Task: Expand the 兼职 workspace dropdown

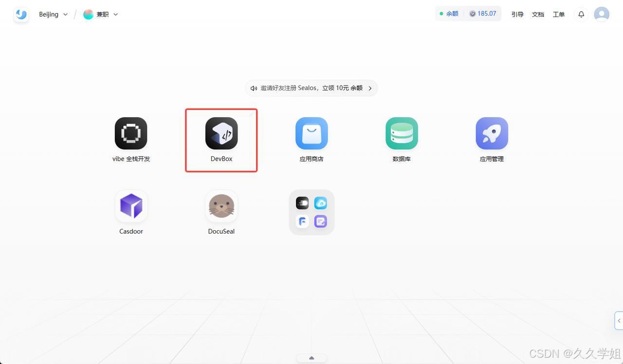Action: tap(115, 15)
